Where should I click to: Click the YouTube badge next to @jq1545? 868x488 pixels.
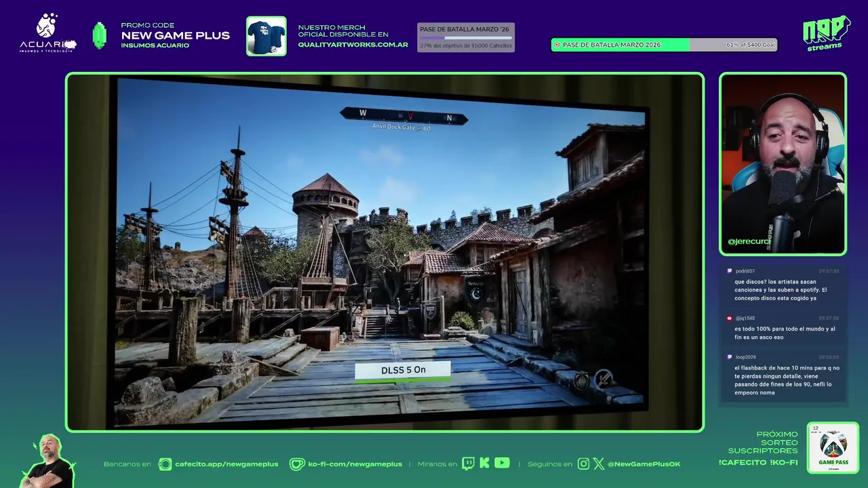click(730, 318)
